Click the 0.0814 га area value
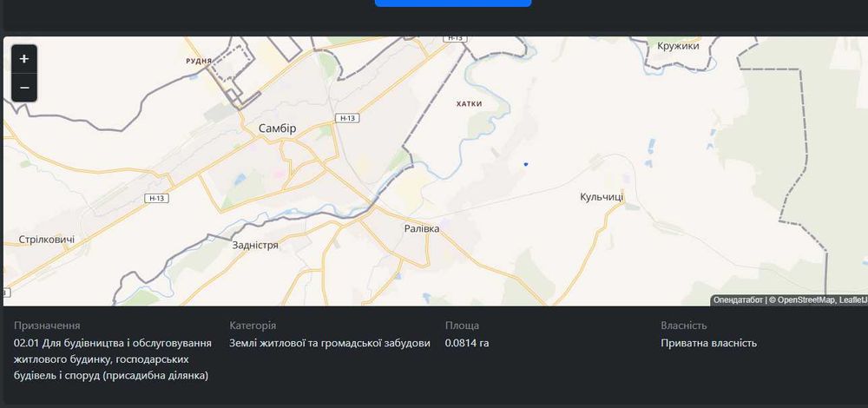868x408 pixels. 467,343
